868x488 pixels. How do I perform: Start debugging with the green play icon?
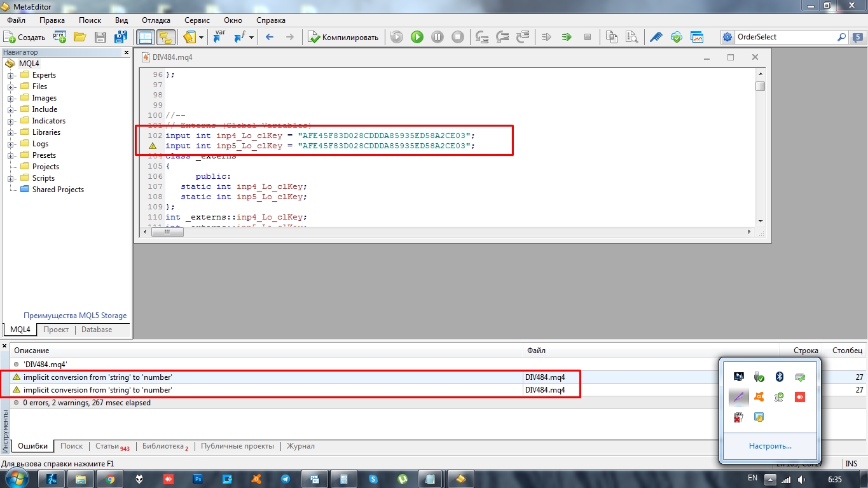(x=417, y=37)
